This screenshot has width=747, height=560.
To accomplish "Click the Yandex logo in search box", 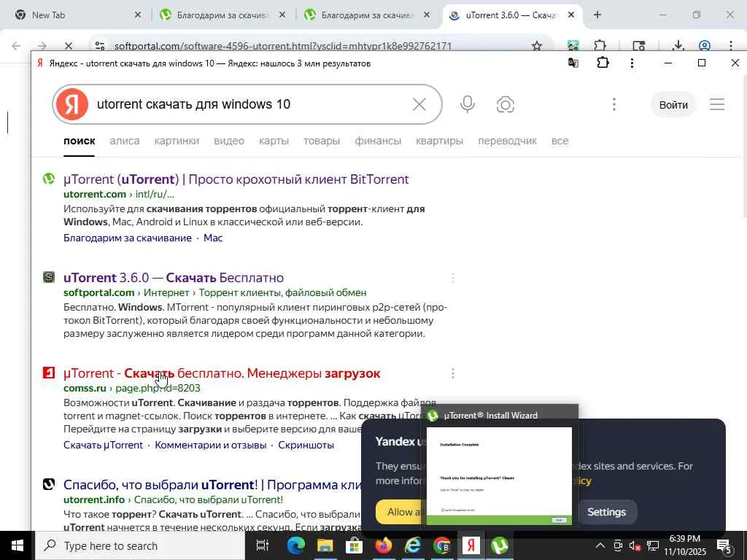I will click(72, 104).
